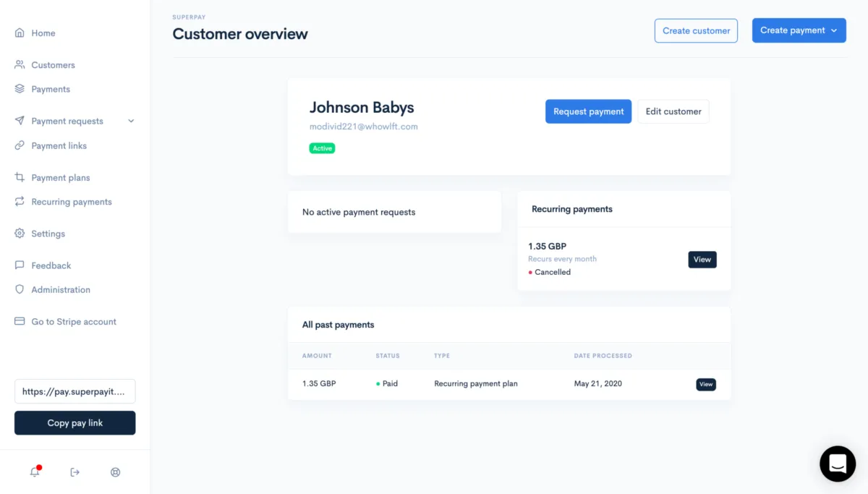868x494 pixels.
Task: Click the customer email modivid221@whowlft.com
Action: 364,127
